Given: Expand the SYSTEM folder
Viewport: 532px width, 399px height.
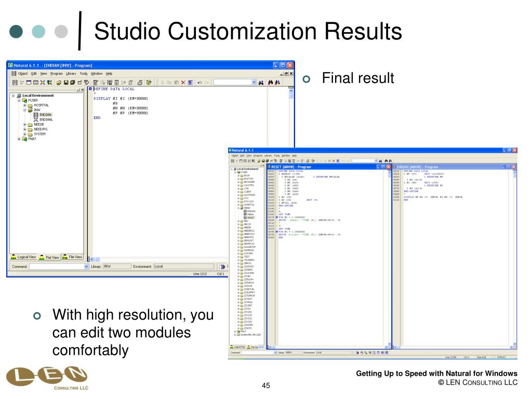Looking at the screenshot, I should 24,134.
